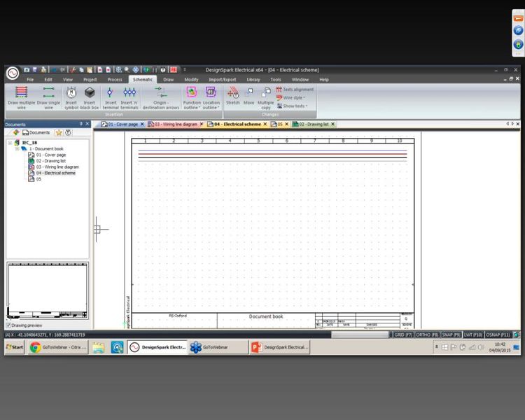Open the Tools ribbon tab
The height and width of the screenshot is (420, 525).
pos(276,80)
